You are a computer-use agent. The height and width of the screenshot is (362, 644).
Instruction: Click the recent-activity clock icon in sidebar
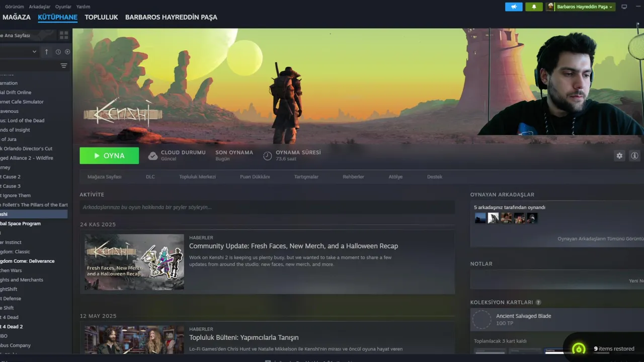click(x=58, y=52)
